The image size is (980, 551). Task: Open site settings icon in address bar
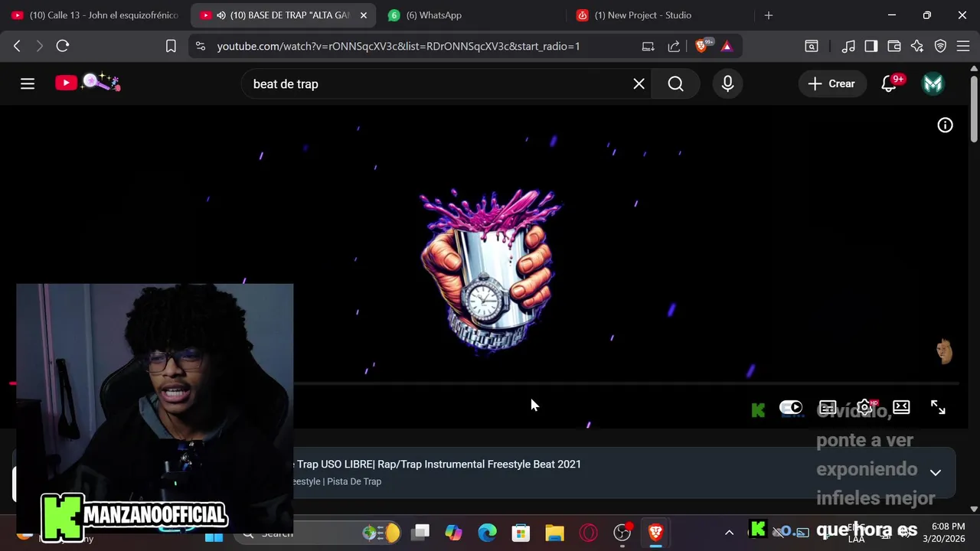(201, 46)
